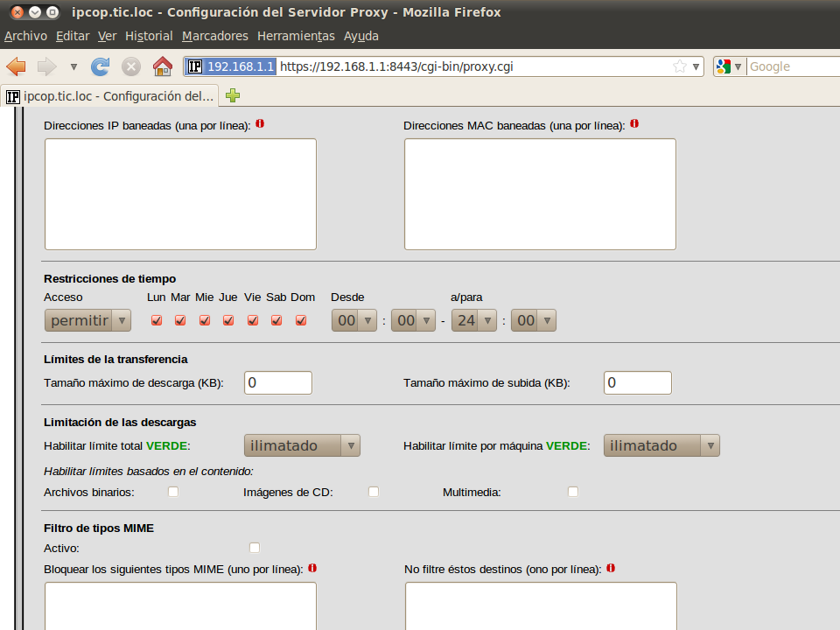Screen dimensions: 840x630
Task: Open the límite por máquina VERDE dropdown
Action: pos(661,445)
